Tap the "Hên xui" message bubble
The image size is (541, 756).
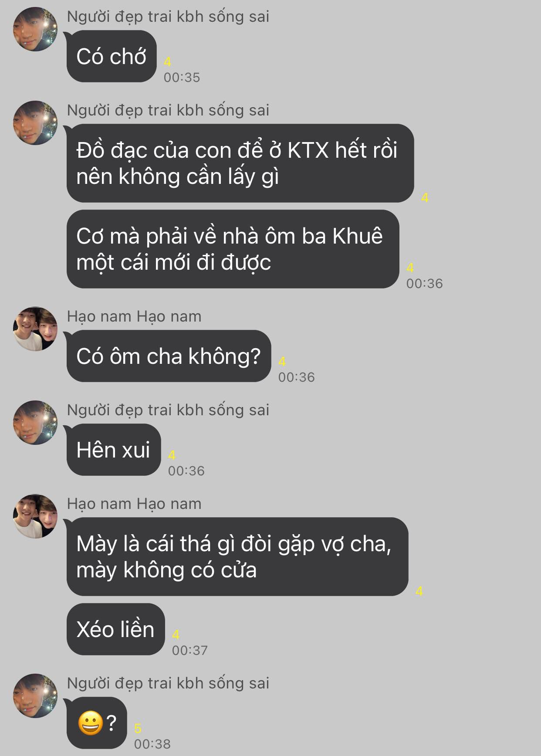point(114,450)
